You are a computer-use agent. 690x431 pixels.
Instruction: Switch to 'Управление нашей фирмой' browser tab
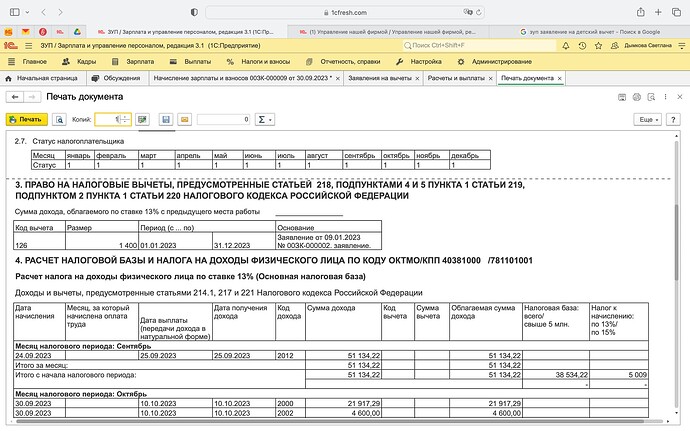pos(388,32)
